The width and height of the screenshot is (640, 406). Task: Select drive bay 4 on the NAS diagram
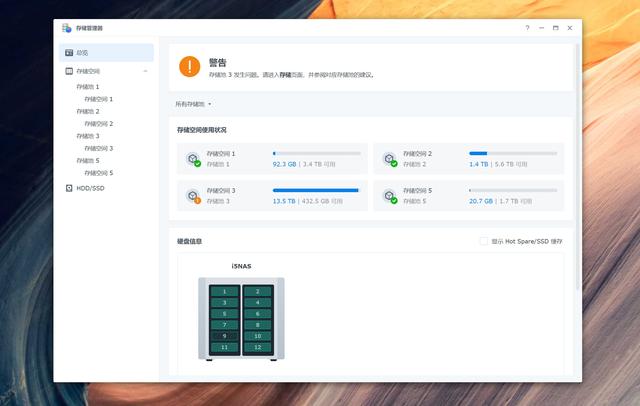click(x=258, y=302)
